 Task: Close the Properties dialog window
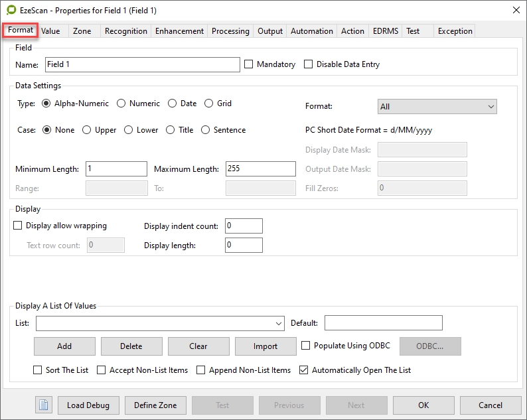tap(516, 10)
